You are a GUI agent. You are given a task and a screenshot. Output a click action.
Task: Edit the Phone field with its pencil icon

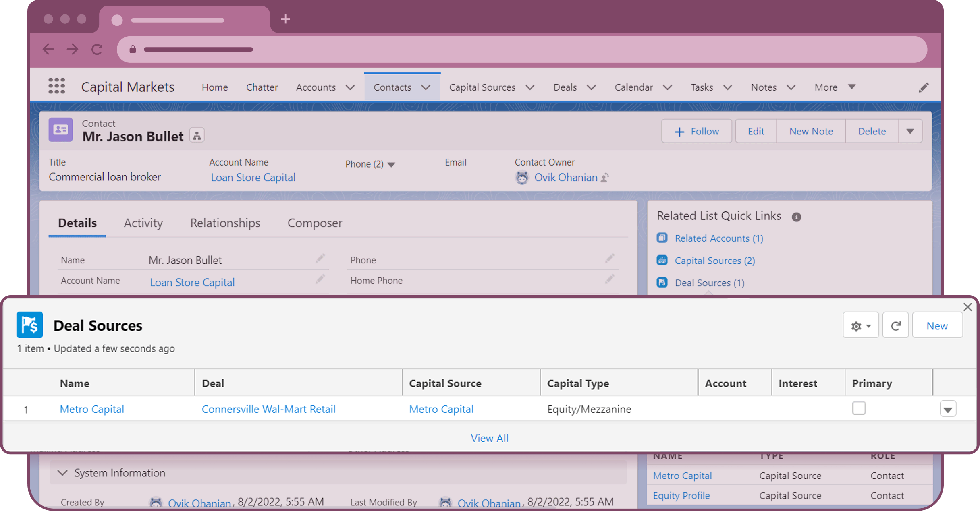(x=610, y=259)
